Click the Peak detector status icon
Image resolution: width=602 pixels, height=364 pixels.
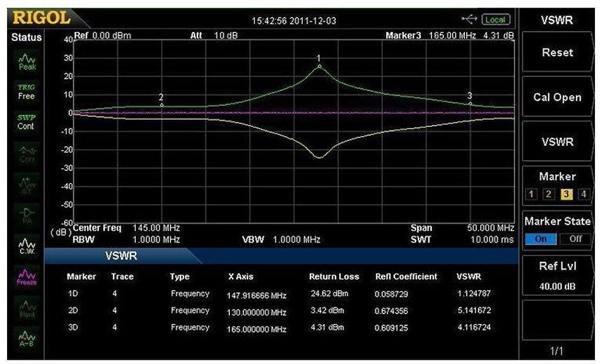point(27,61)
